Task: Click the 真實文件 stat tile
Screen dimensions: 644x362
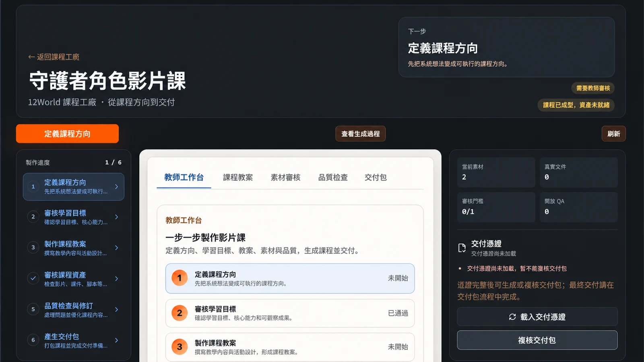Action: tap(578, 172)
